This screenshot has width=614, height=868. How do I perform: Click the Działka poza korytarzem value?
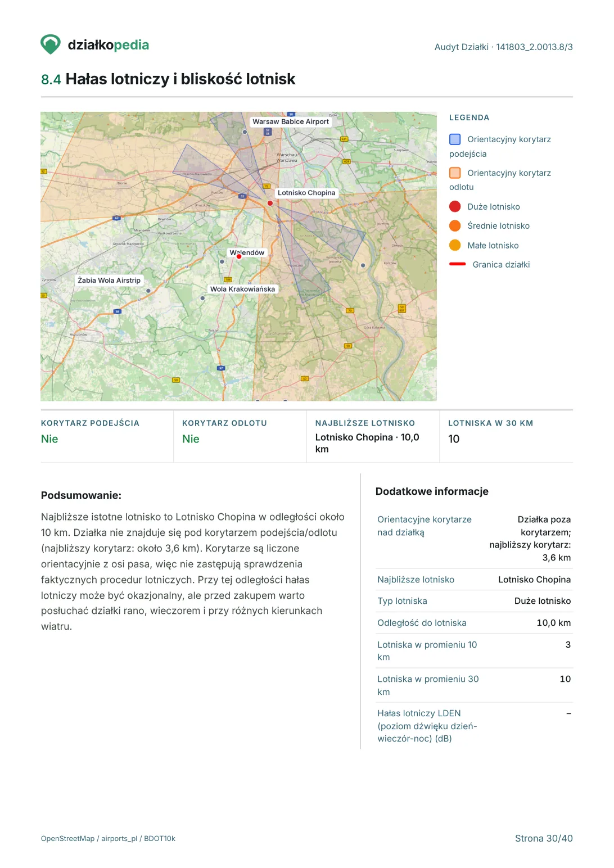click(x=530, y=539)
